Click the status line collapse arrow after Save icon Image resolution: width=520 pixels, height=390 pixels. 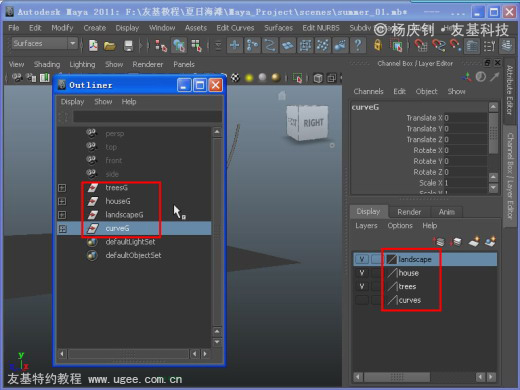pyautogui.click(x=141, y=45)
